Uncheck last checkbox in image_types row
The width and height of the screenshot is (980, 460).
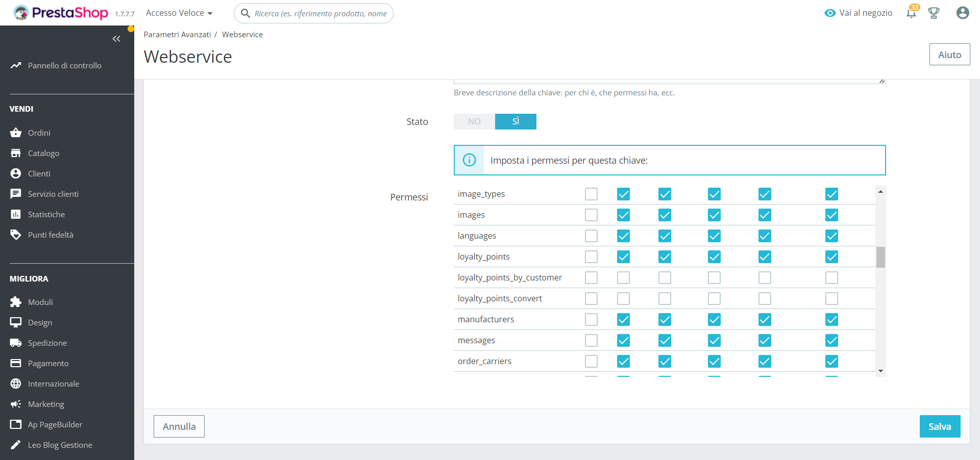click(x=831, y=194)
